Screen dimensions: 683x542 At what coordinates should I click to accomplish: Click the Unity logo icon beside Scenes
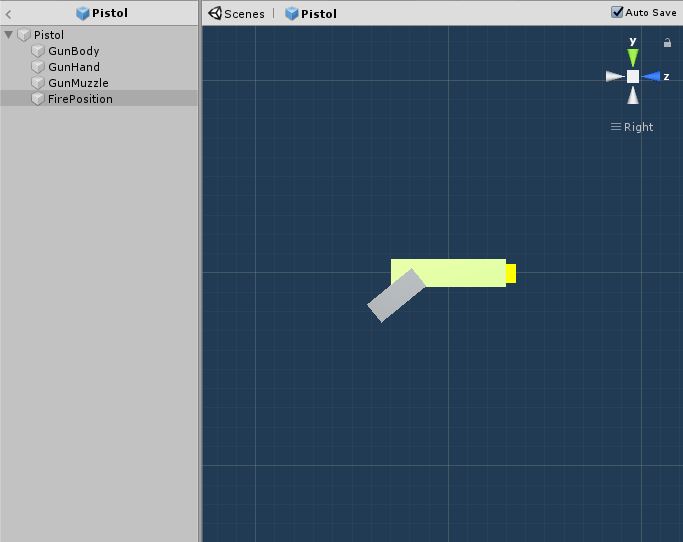pyautogui.click(x=215, y=14)
